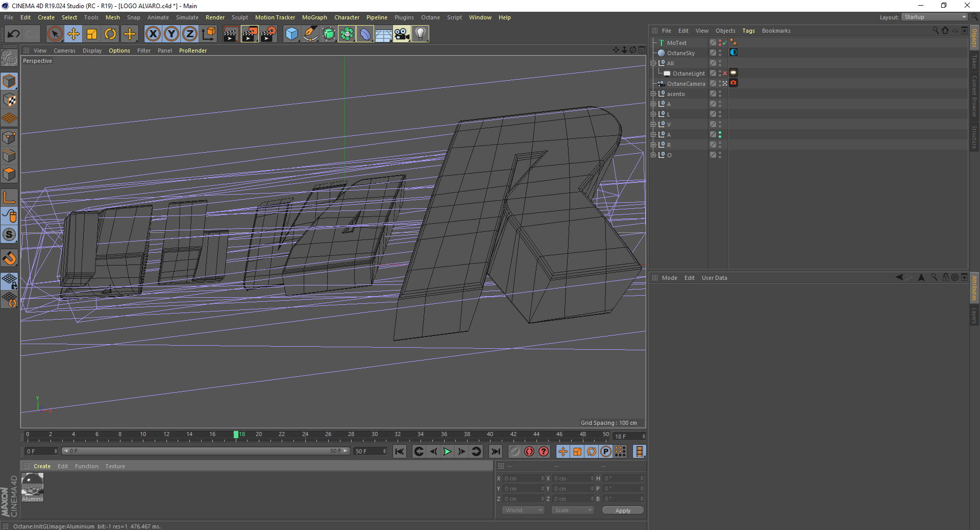
Task: Click the preview range slider bar
Action: (x=205, y=451)
